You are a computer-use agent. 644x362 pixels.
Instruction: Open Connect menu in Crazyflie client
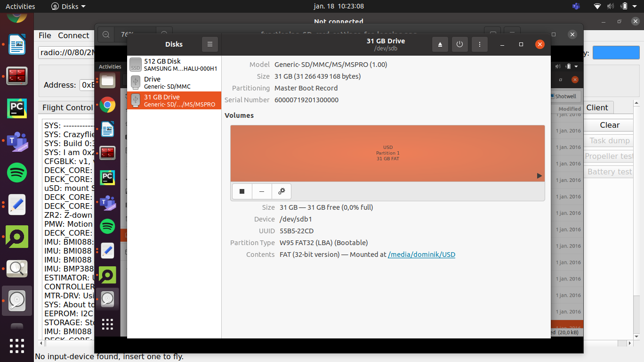[73, 35]
